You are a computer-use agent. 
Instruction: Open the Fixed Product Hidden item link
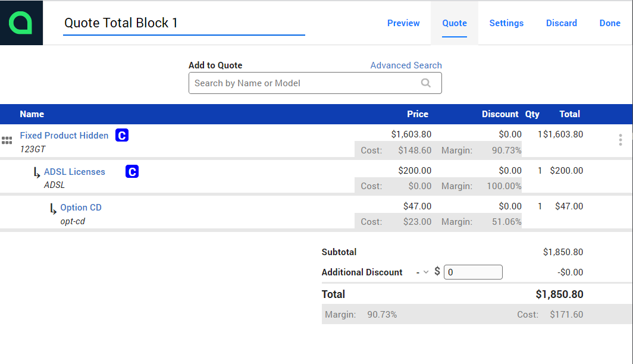[64, 136]
